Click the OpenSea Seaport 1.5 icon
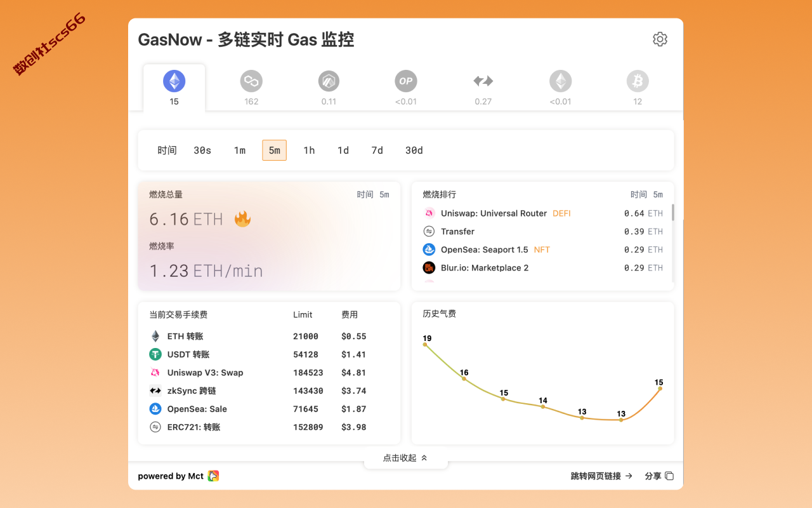 point(429,250)
